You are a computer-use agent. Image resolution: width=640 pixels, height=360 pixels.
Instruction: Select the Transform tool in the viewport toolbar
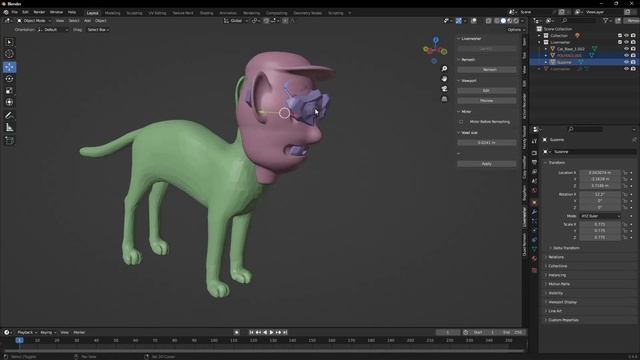coord(9,102)
